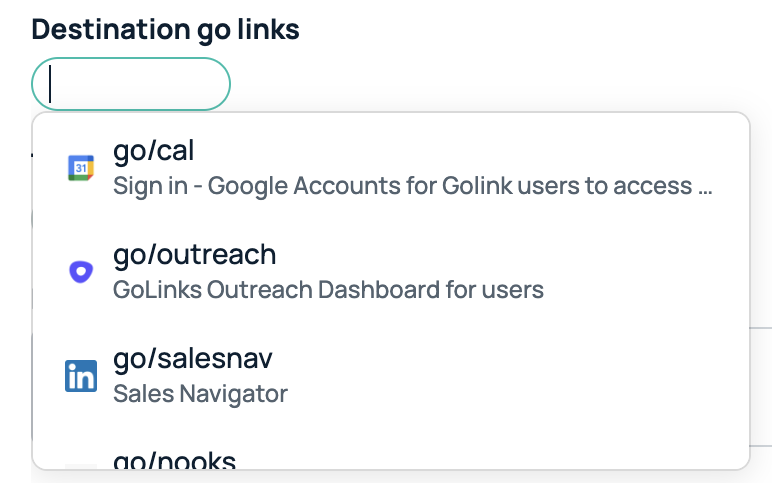Click the Google Calendar icon for go/cal
Screen dimensions: 772x483
[x=81, y=168]
